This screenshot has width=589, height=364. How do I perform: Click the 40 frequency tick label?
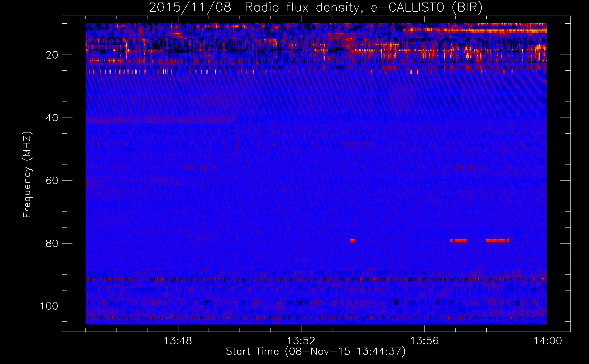[x=52, y=118]
